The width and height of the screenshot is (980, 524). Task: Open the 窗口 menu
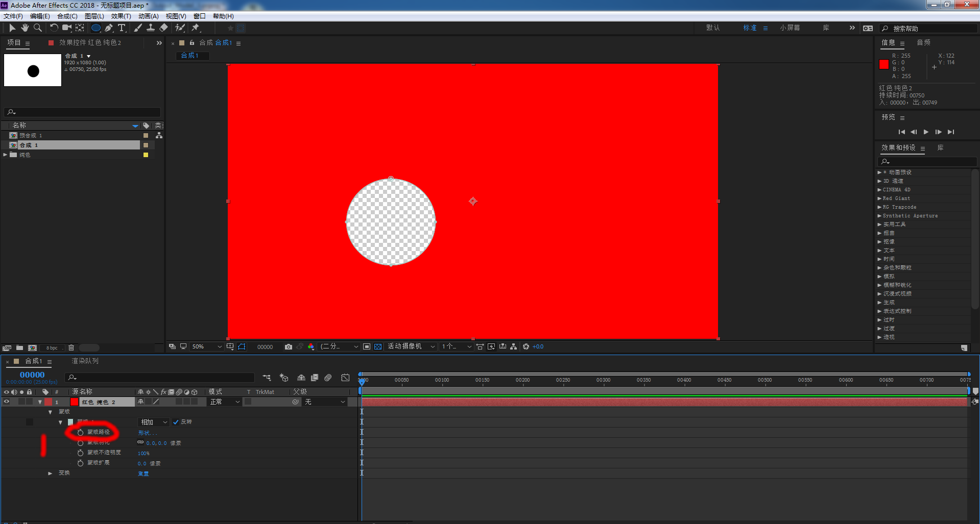pyautogui.click(x=200, y=16)
